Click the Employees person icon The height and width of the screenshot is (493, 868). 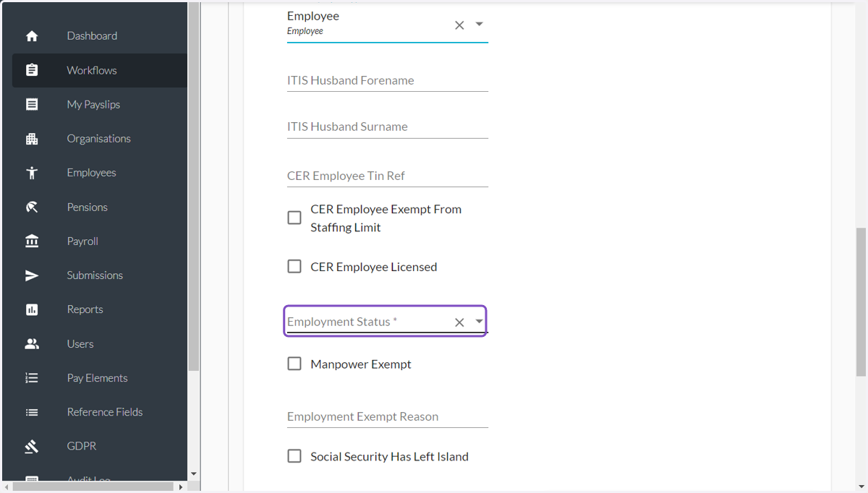tap(32, 173)
